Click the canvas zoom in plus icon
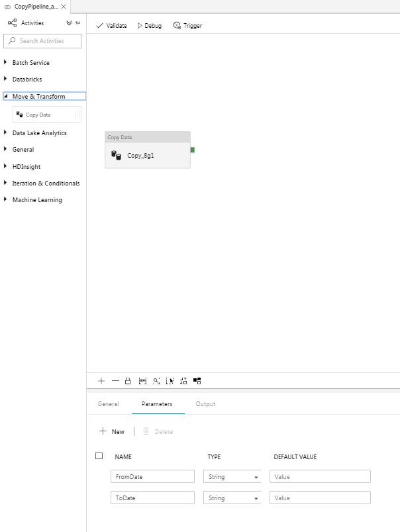This screenshot has width=400, height=532. tap(101, 381)
